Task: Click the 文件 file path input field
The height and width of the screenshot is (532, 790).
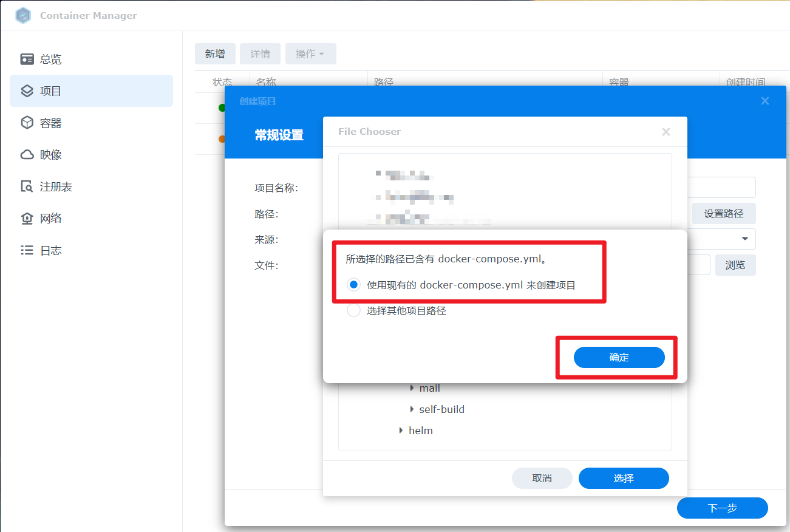Action: (698, 265)
